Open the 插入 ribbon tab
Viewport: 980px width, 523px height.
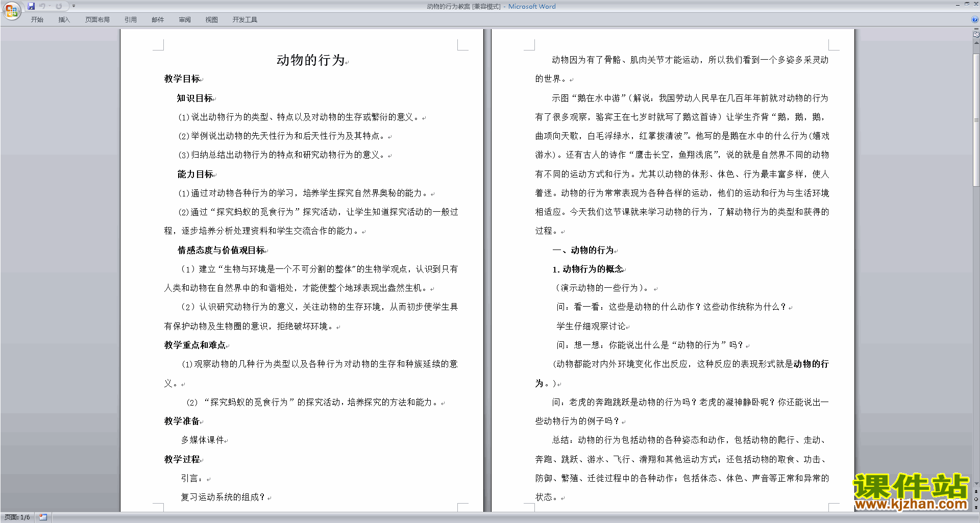click(64, 20)
